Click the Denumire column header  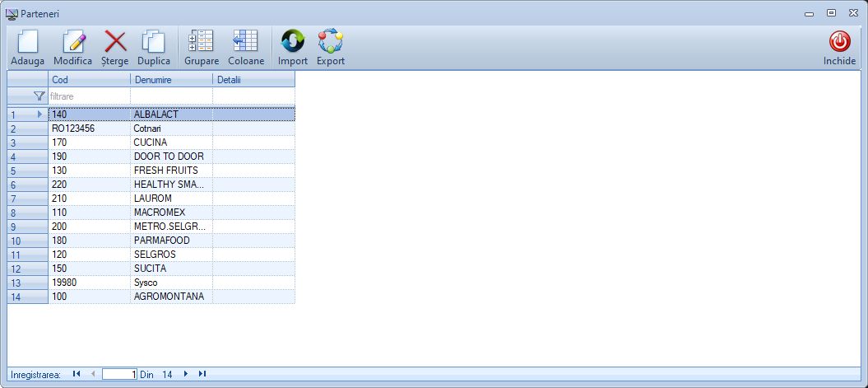click(x=172, y=80)
